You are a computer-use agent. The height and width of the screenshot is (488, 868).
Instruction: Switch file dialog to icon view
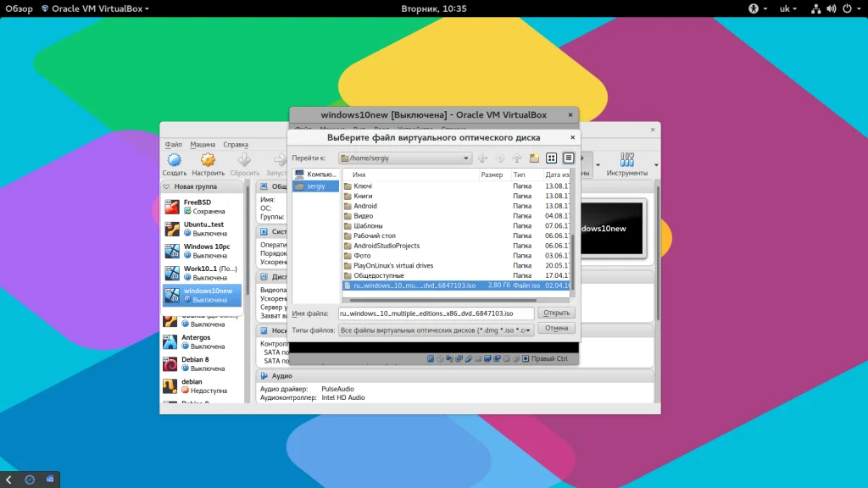pos(552,158)
